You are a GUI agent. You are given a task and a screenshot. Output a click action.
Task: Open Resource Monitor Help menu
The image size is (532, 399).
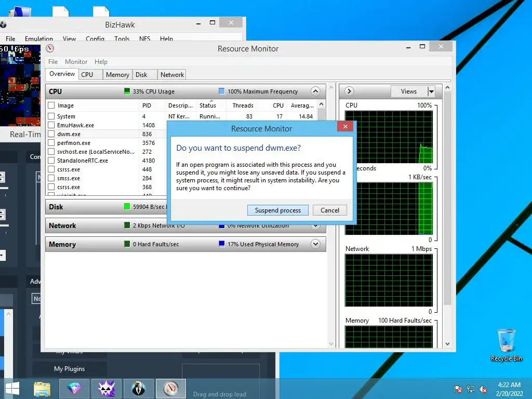pyautogui.click(x=101, y=62)
